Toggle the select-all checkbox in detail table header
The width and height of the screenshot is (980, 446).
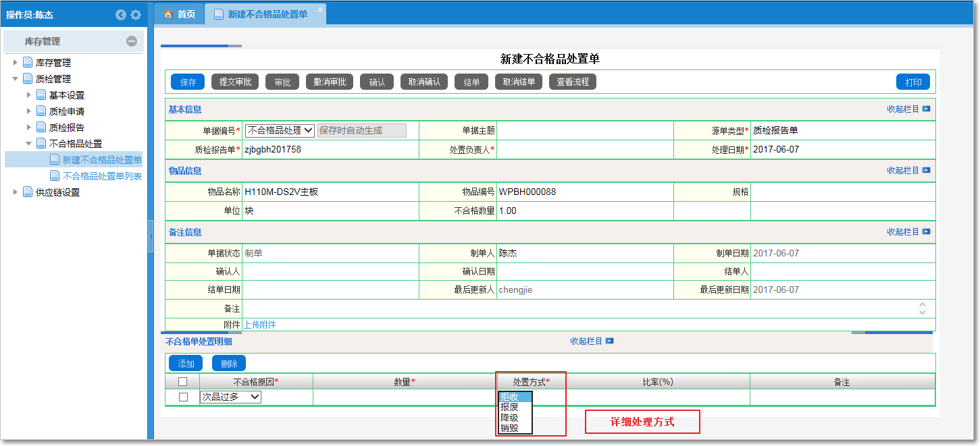click(x=182, y=382)
